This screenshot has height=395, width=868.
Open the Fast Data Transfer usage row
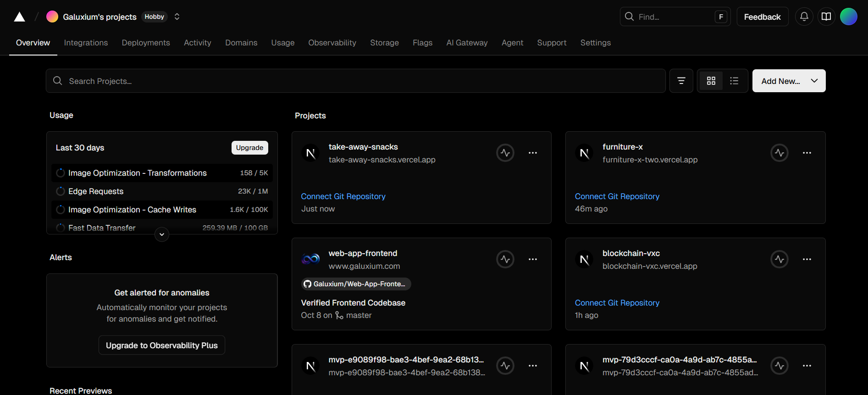[162, 228]
